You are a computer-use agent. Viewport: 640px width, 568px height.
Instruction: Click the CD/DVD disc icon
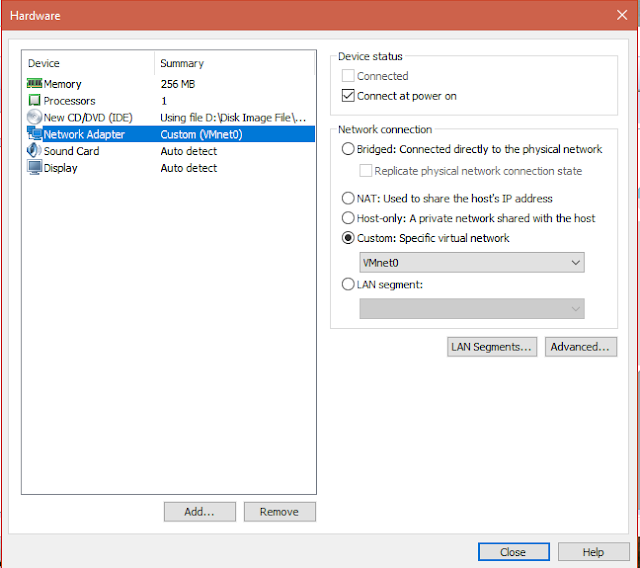[34, 117]
